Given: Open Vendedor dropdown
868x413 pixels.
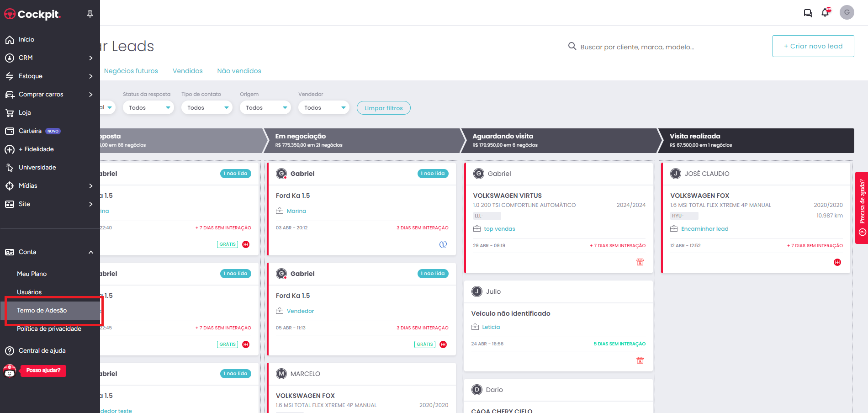Looking at the screenshot, I should 324,108.
